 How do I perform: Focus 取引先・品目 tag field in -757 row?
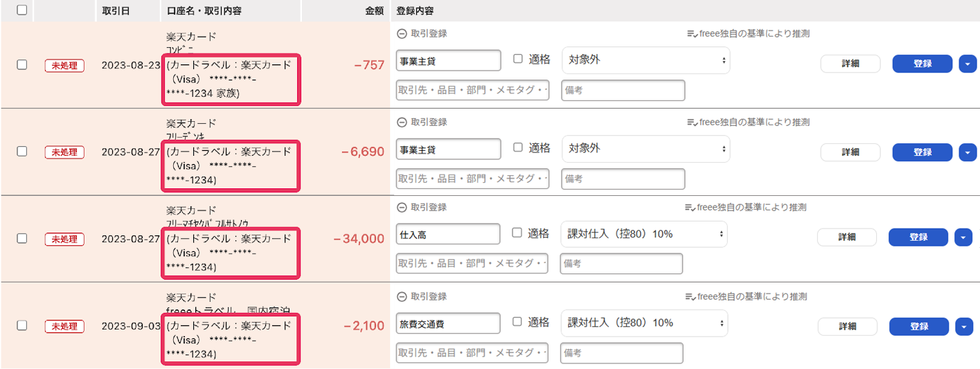coord(472,90)
